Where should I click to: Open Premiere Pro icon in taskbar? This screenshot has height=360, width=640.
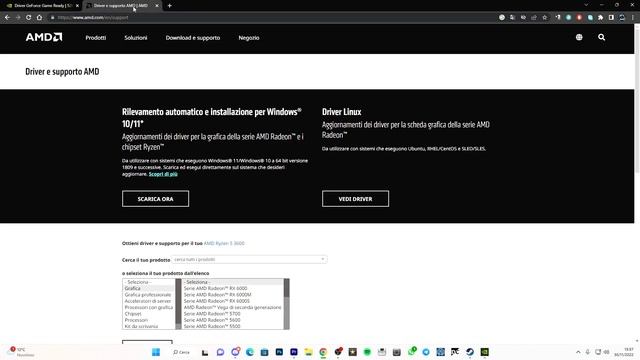[x=294, y=352]
